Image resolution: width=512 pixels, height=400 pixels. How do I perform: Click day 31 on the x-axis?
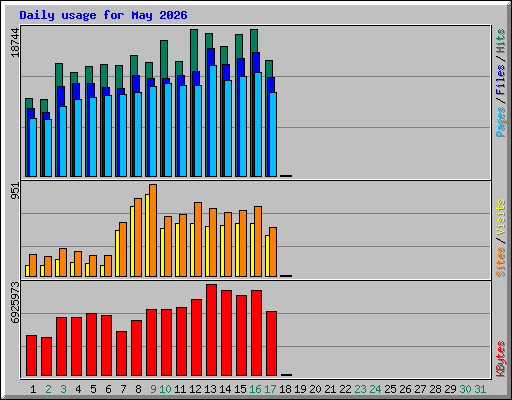point(480,389)
